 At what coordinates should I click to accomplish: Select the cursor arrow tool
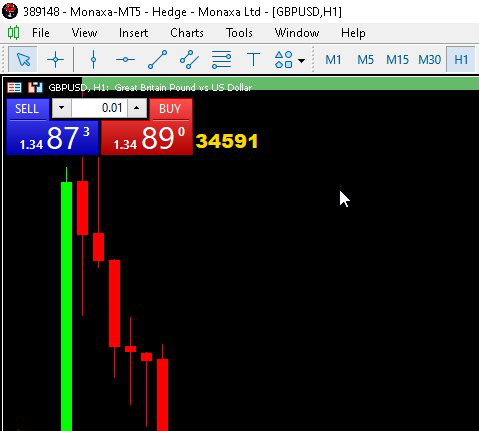(23, 60)
